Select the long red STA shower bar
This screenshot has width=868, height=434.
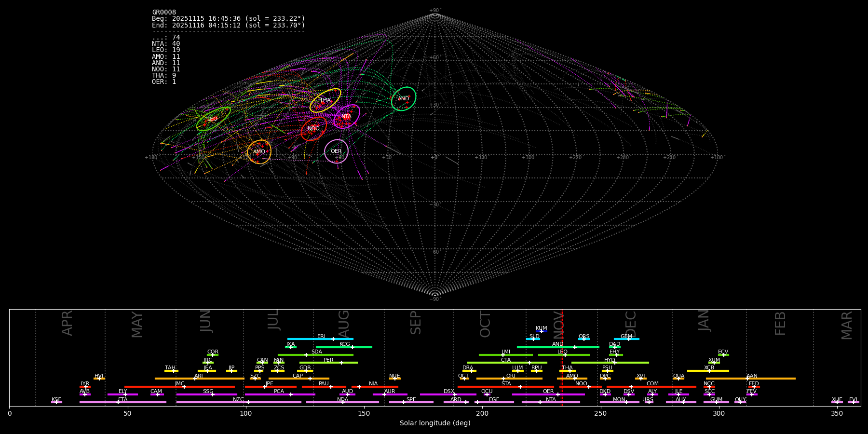505,386
